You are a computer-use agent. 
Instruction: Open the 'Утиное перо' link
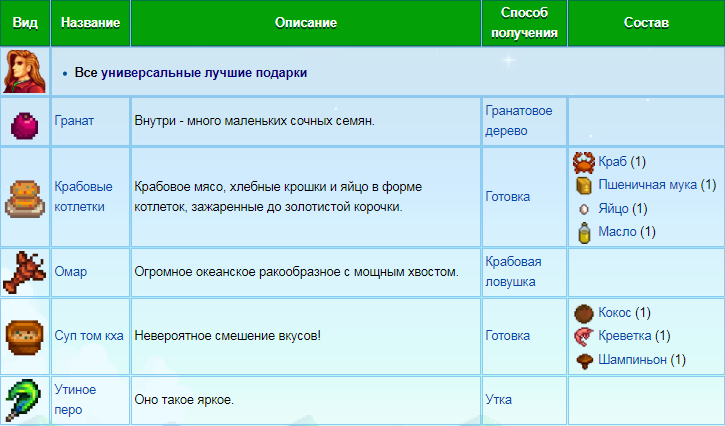[x=75, y=400]
